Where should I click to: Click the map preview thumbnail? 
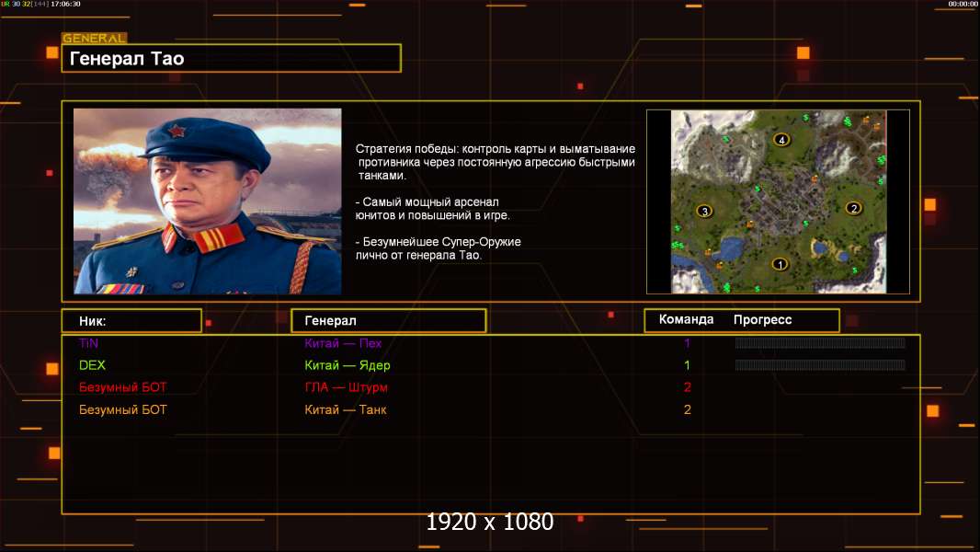(778, 201)
